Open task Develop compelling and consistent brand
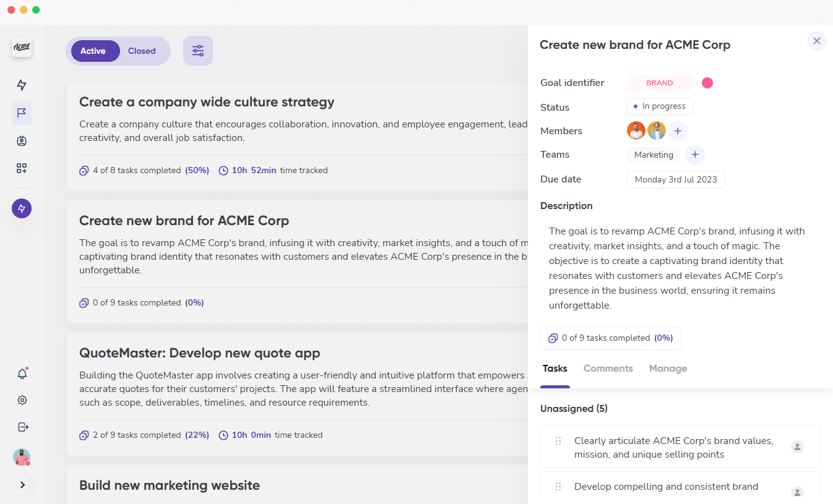 (x=666, y=487)
